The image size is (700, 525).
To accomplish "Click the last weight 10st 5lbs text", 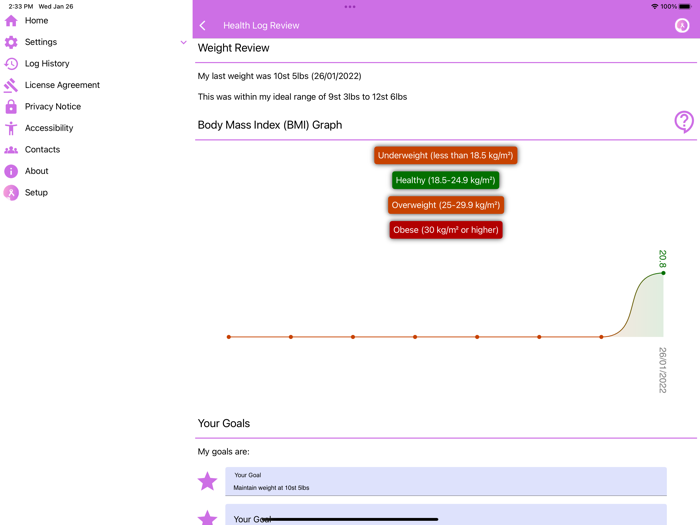I will click(279, 76).
